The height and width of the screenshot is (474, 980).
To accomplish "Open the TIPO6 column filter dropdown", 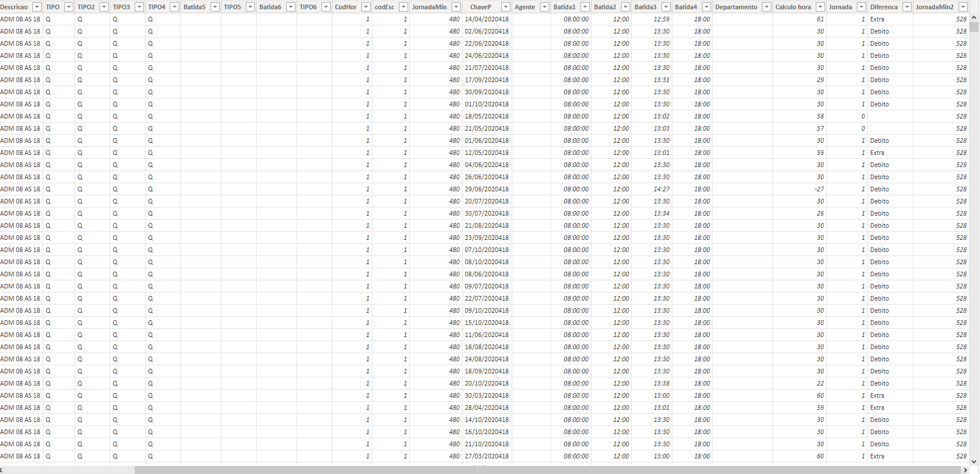I will [326, 7].
